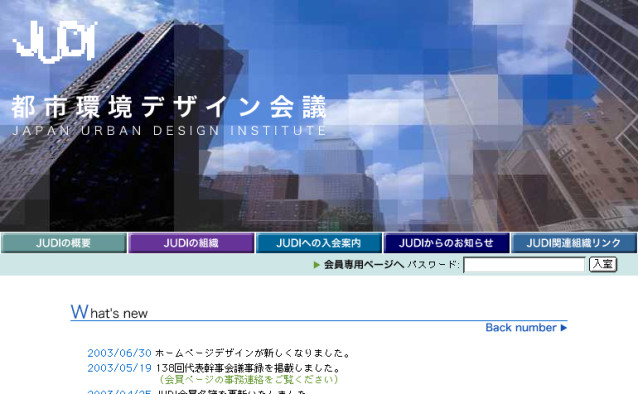Click the What's new heading
638x394 pixels.
click(x=109, y=312)
